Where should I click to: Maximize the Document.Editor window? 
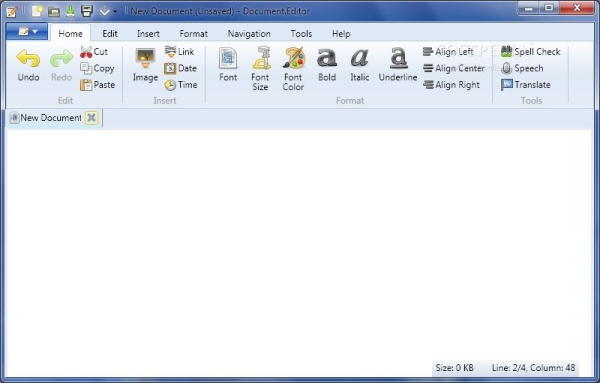(x=549, y=8)
